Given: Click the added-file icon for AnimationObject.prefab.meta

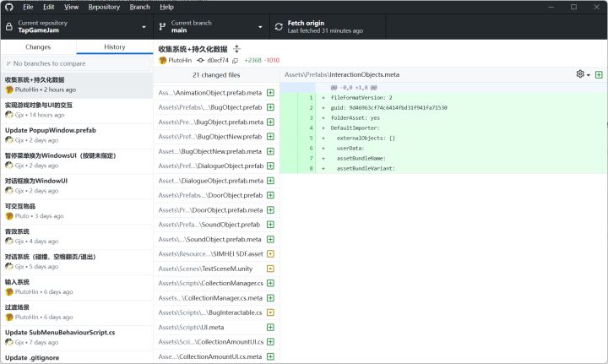Looking at the screenshot, I should [x=270, y=92].
